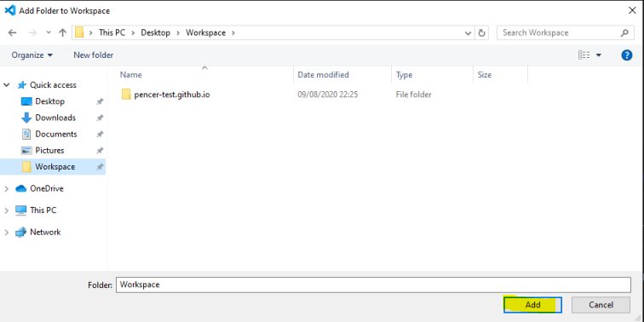Select Quick access in the sidebar
Viewport: 644px width, 322px height.
53,85
